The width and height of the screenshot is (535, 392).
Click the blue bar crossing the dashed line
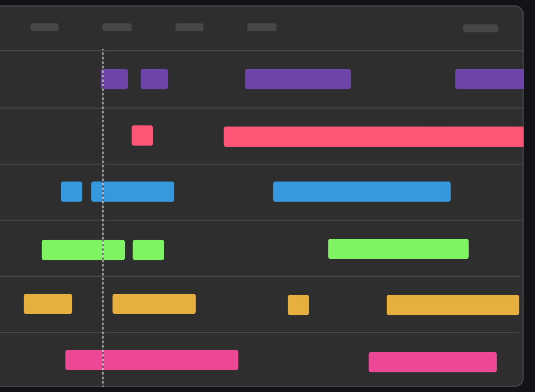(132, 192)
